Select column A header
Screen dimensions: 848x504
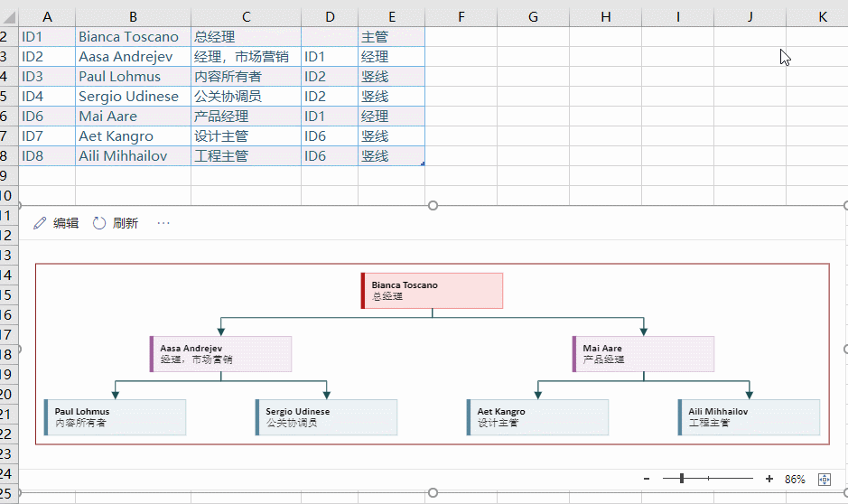47,17
